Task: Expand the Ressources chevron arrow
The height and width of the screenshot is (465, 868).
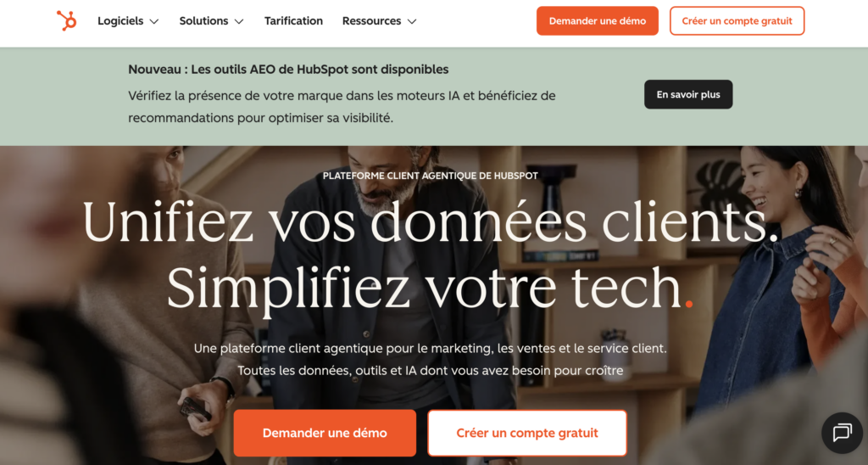Action: pyautogui.click(x=412, y=21)
